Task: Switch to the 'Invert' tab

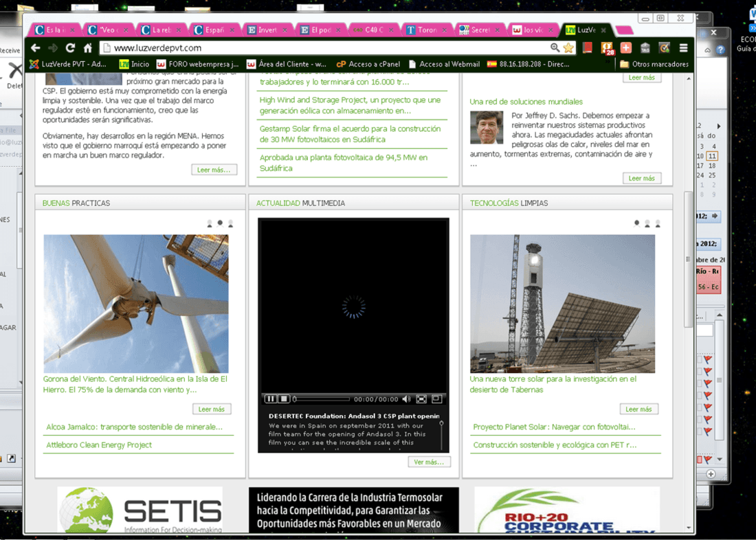Action: click(267, 30)
